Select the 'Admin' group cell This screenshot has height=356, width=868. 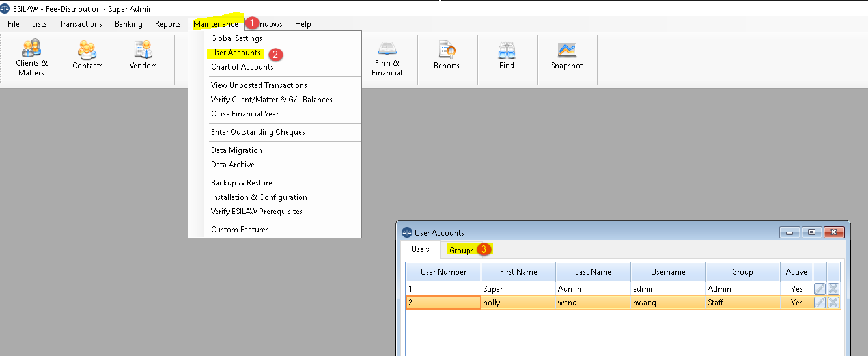(x=742, y=289)
